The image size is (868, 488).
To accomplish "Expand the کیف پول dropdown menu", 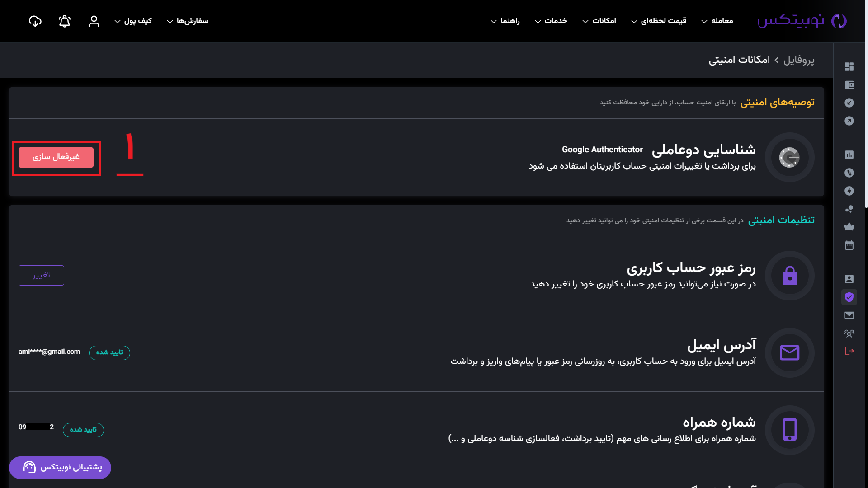I will (x=133, y=21).
